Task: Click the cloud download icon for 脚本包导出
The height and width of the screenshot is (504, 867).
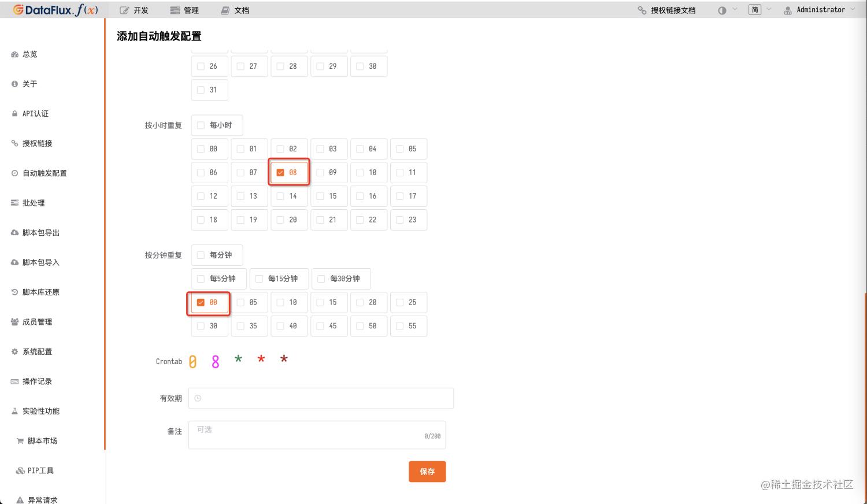Action: (x=15, y=233)
